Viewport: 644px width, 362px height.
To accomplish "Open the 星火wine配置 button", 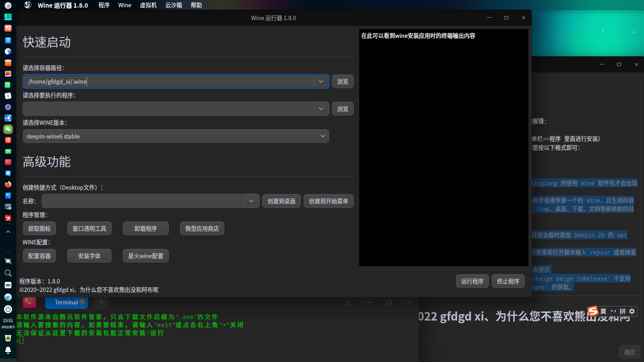I will [146, 256].
